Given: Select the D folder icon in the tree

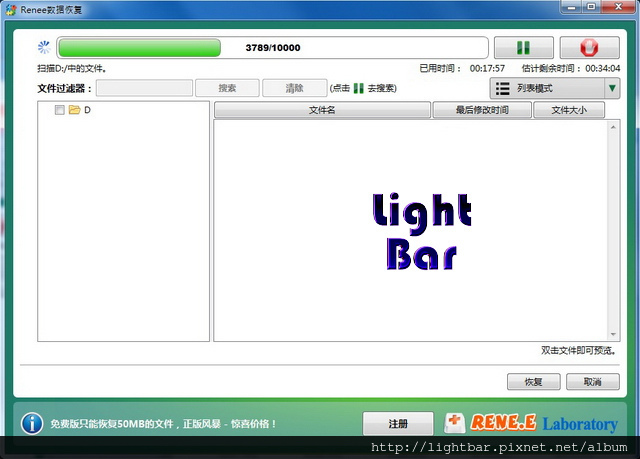Looking at the screenshot, I should click(x=74, y=109).
